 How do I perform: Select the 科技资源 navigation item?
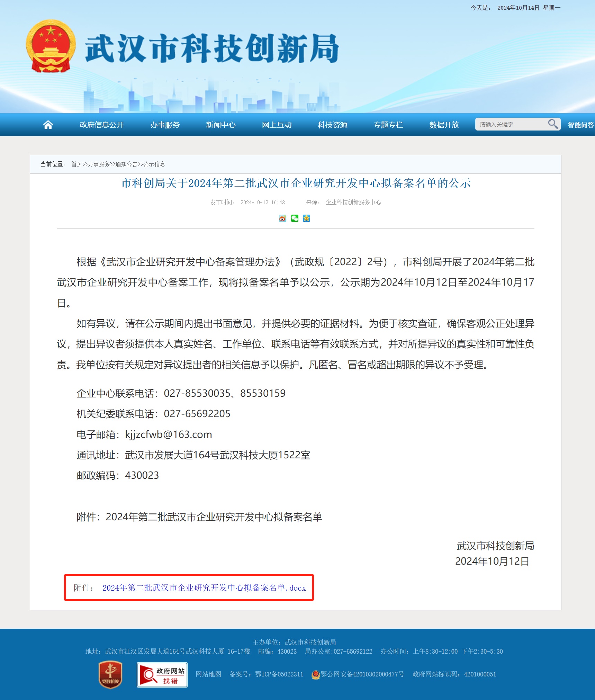[332, 125]
